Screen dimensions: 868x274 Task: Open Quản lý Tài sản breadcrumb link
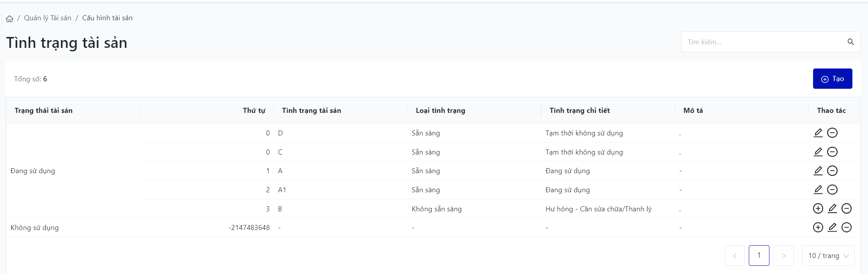[48, 18]
